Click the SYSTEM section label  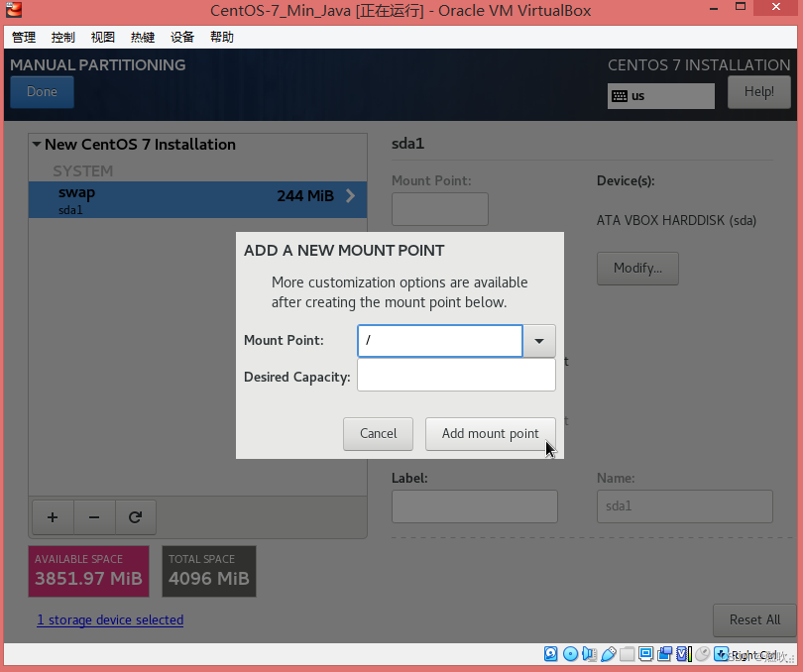(83, 171)
